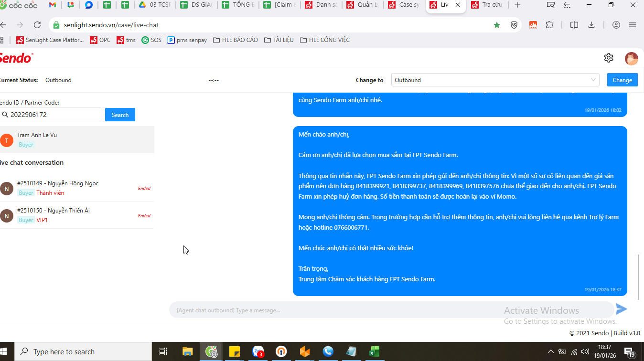The height and width of the screenshot is (361, 644).
Task: Open conversation #2510149 Nguyễn Hồng Ngọc
Action: click(x=76, y=188)
